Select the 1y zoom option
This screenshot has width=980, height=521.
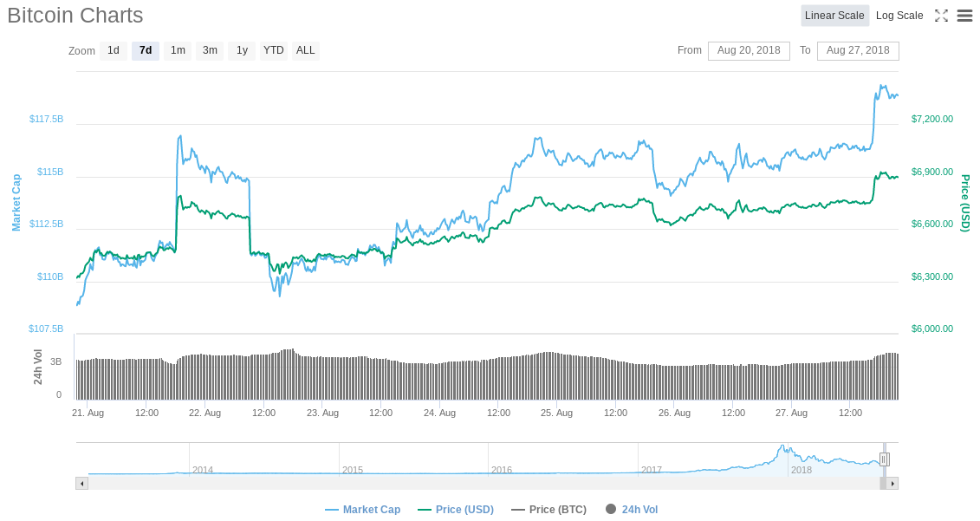[x=242, y=50]
